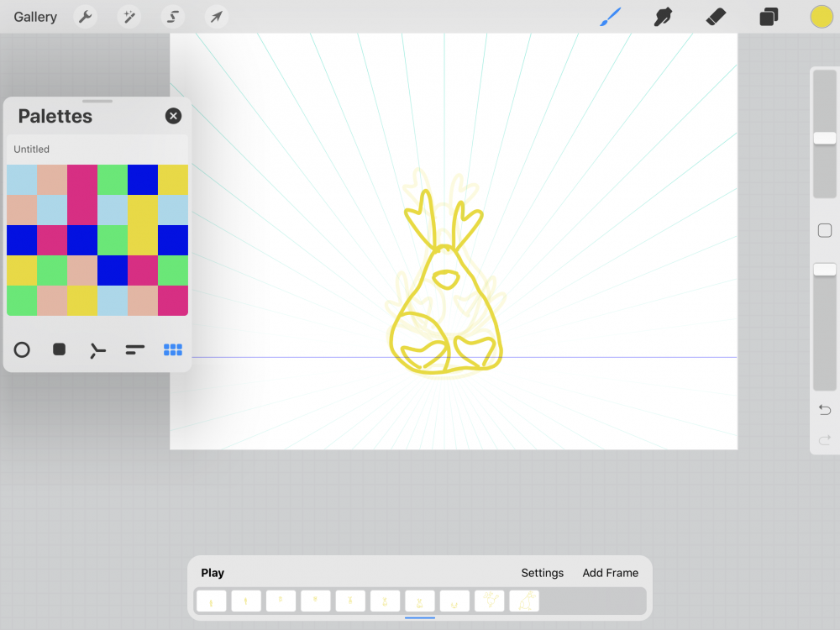Switch to the Harmony color tab
The image size is (840, 630).
[97, 350]
